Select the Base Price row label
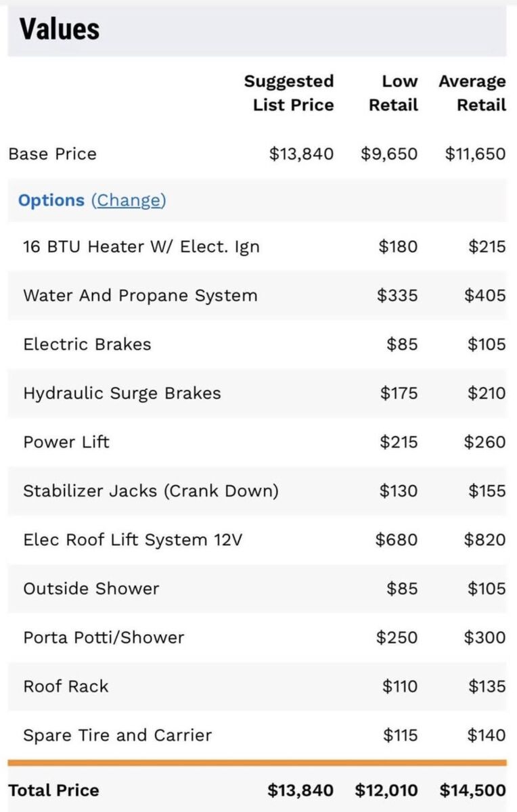Screen dimensions: 517x812 [x=53, y=154]
